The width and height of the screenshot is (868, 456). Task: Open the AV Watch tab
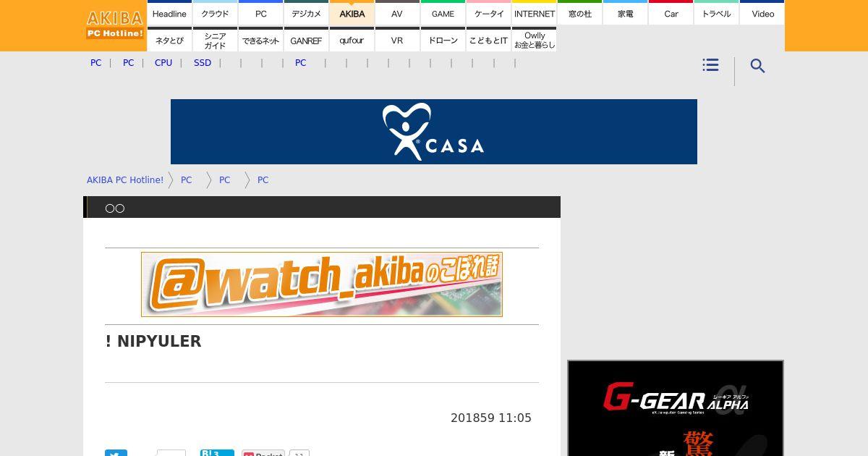(x=397, y=14)
